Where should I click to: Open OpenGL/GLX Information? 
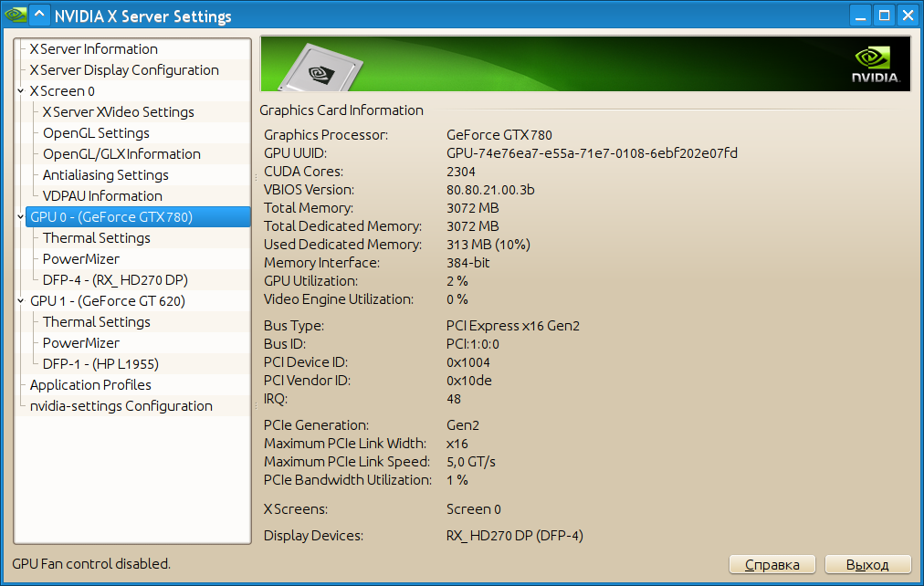[x=121, y=154]
